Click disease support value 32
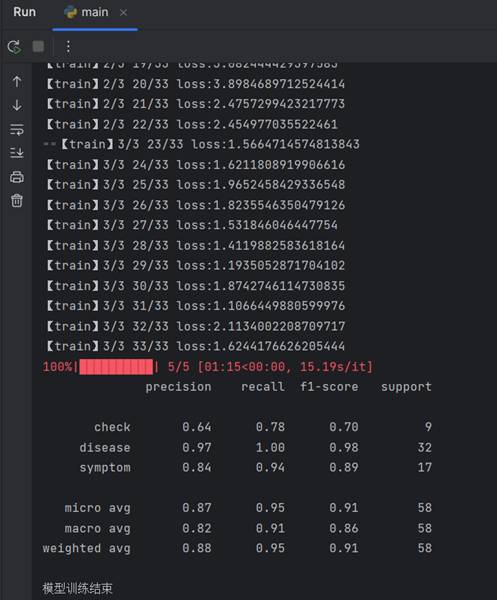Viewport: 497px width, 600px height. tap(424, 447)
